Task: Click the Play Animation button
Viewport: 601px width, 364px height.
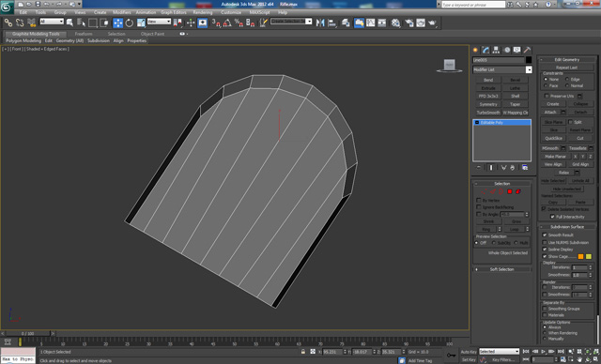Action: pos(544,352)
